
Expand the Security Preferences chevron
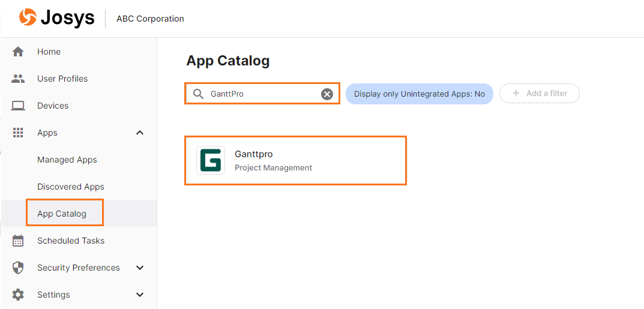click(x=140, y=268)
